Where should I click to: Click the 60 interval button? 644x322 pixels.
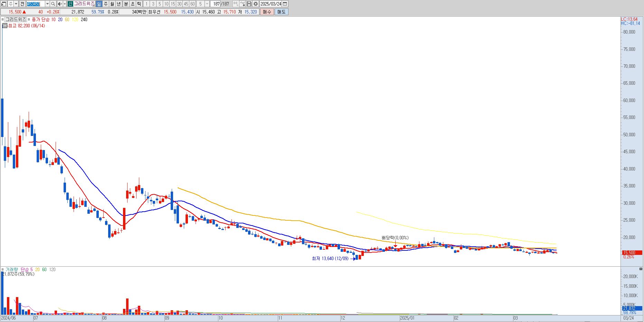coord(192,4)
